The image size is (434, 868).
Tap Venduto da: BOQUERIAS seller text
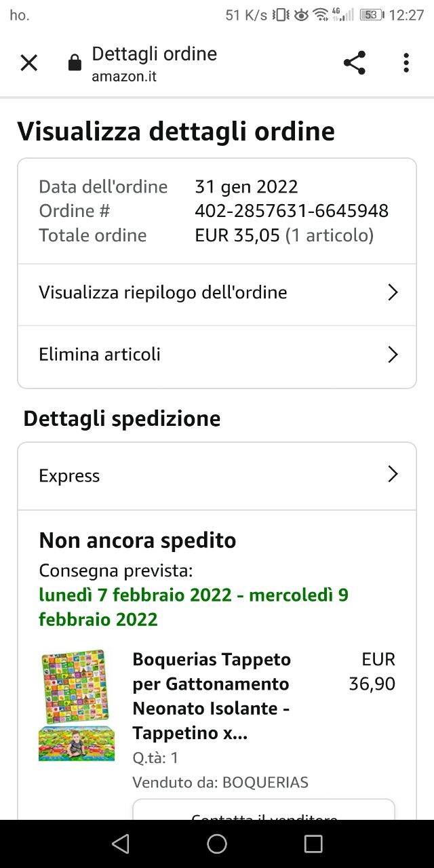[x=220, y=783]
